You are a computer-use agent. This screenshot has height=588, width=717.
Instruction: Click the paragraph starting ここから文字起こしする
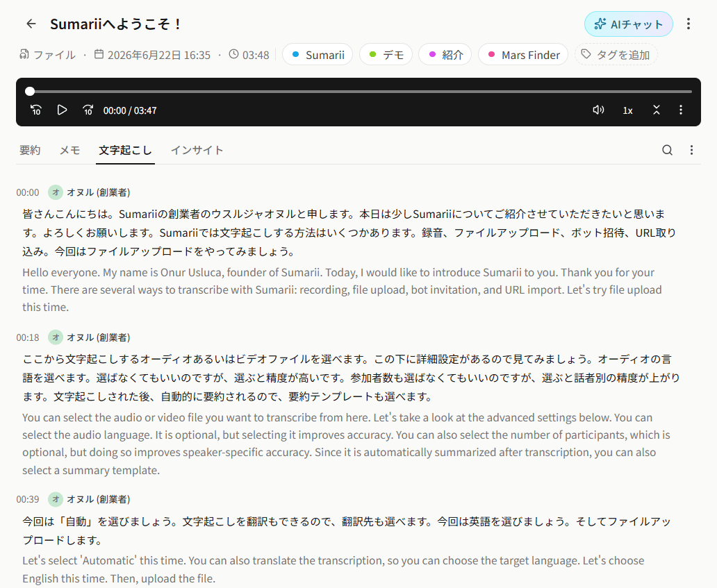351,378
